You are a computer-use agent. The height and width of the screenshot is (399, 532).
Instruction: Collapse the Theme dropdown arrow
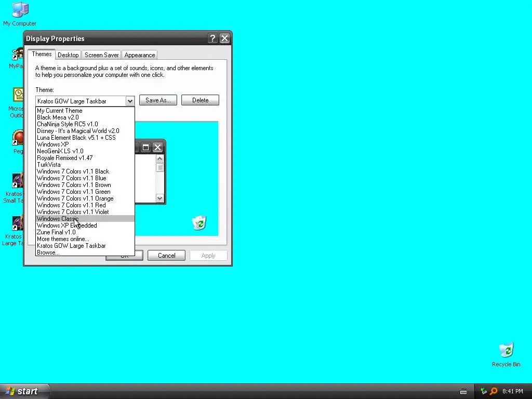(x=130, y=101)
